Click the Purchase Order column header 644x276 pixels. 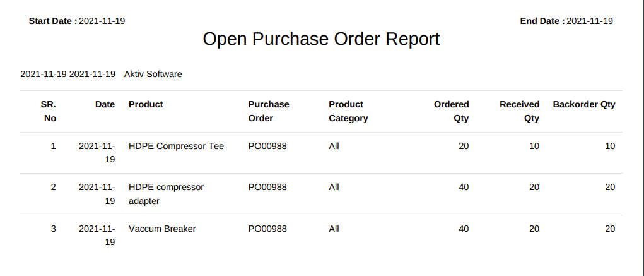(269, 111)
